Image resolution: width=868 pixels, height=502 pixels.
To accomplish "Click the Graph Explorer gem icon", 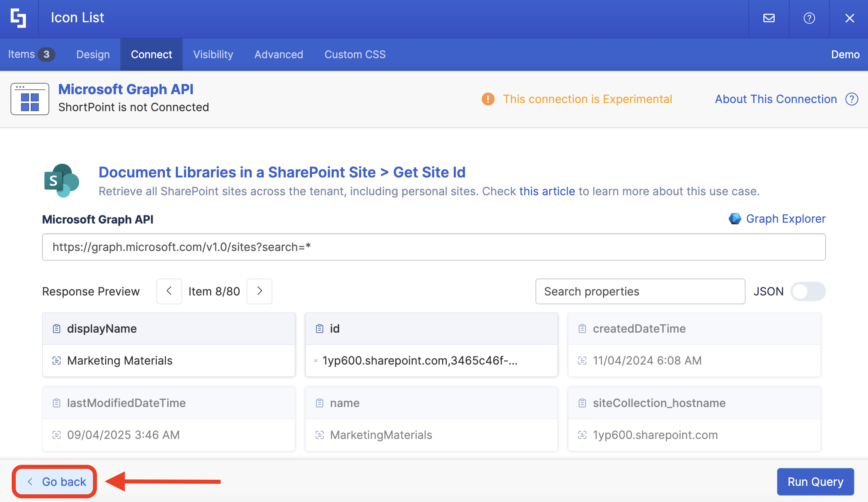I will click(x=735, y=219).
